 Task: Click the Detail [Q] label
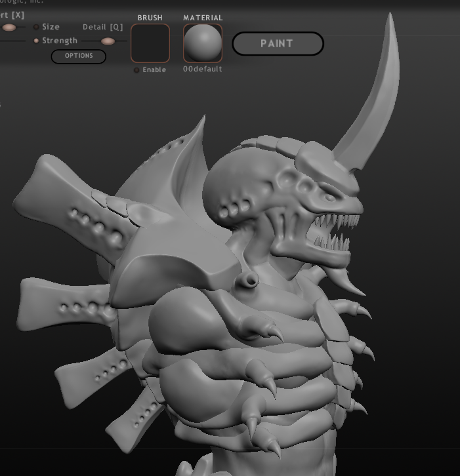point(102,27)
